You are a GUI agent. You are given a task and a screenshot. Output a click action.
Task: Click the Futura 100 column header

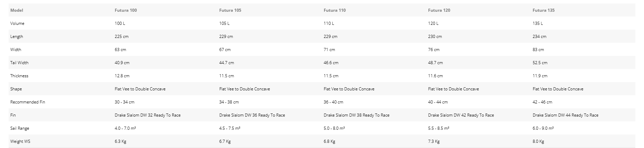(126, 10)
